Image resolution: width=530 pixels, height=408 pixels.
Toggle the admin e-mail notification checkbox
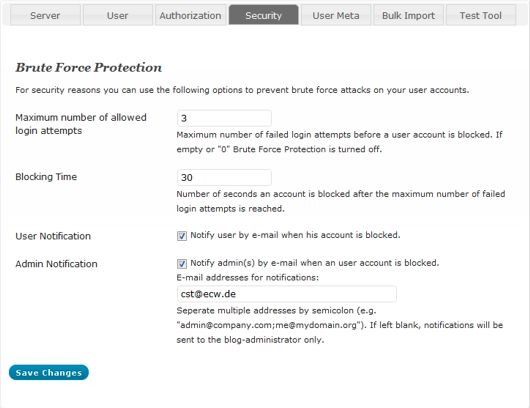[x=182, y=263]
